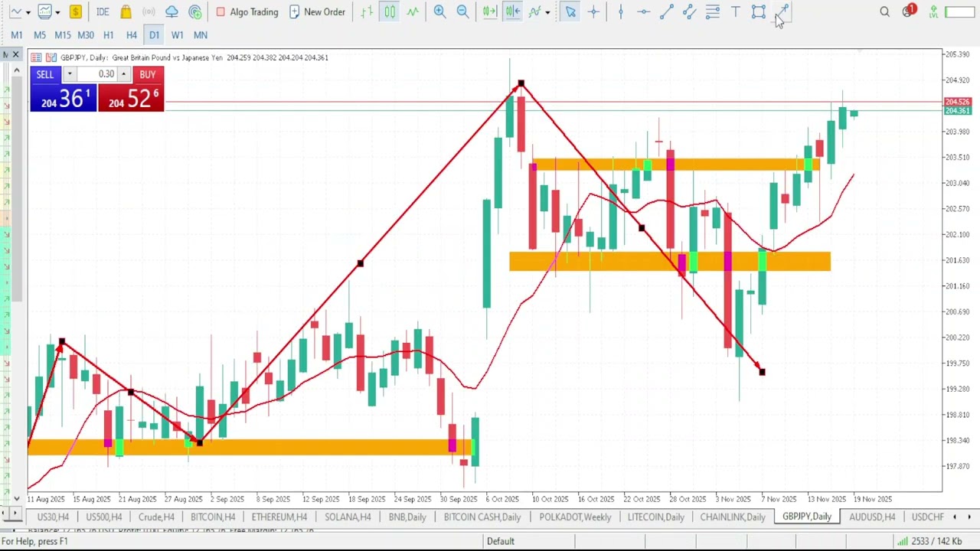
Task: Open the dollar sign trading icon
Action: coord(75,11)
